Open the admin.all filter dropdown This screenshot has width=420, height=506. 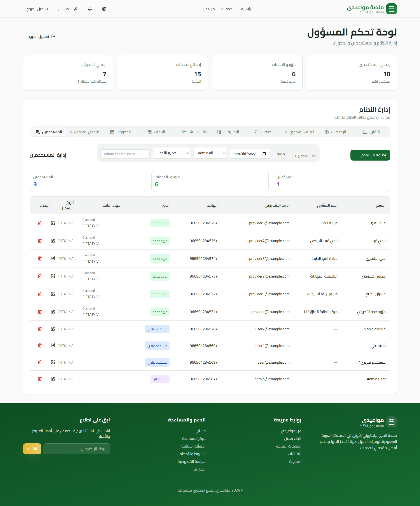click(210, 153)
